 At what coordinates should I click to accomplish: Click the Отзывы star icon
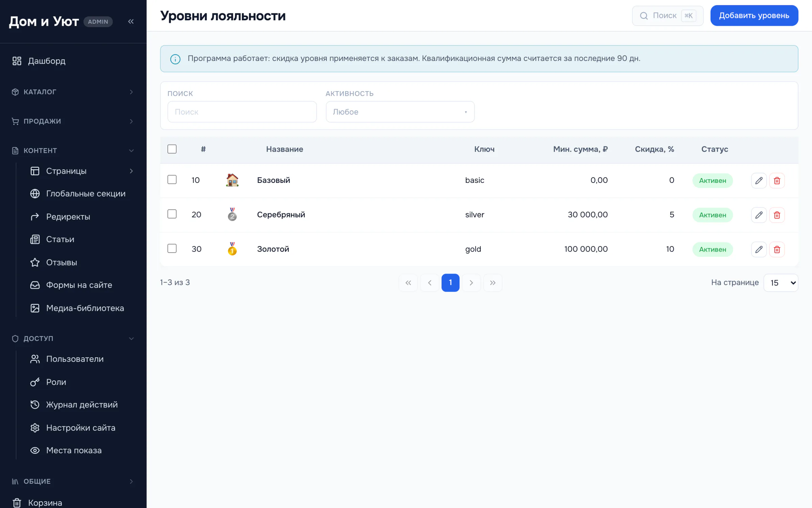click(35, 262)
